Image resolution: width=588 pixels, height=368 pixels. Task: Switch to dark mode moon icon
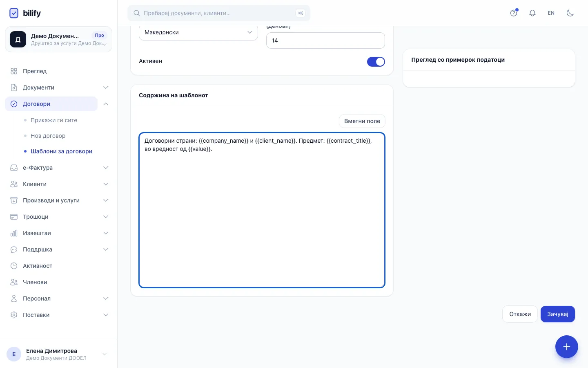[x=570, y=13]
